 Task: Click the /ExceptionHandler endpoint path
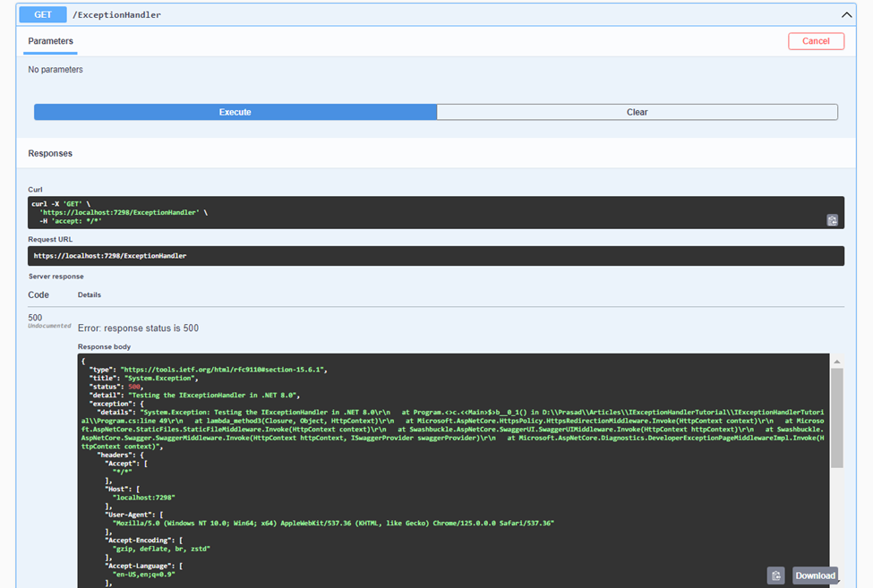pyautogui.click(x=116, y=15)
